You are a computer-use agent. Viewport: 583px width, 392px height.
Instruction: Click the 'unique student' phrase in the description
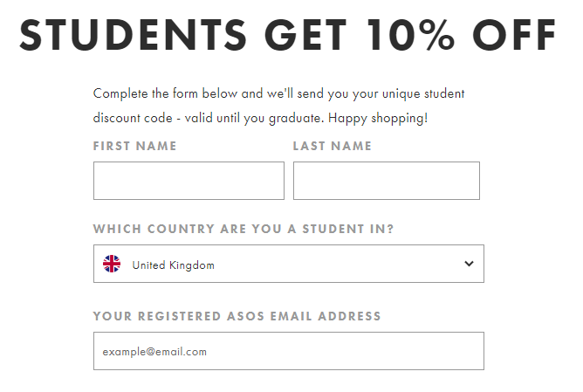[x=423, y=93]
